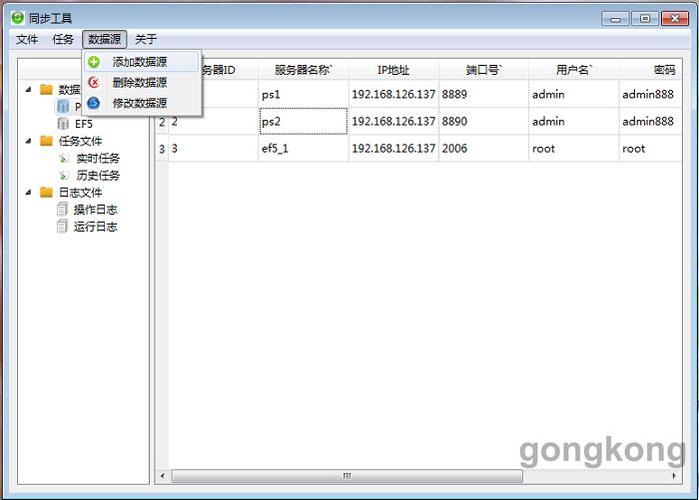Screen dimensions: 699x500
Task: Select row header number 3
Action: [162, 149]
